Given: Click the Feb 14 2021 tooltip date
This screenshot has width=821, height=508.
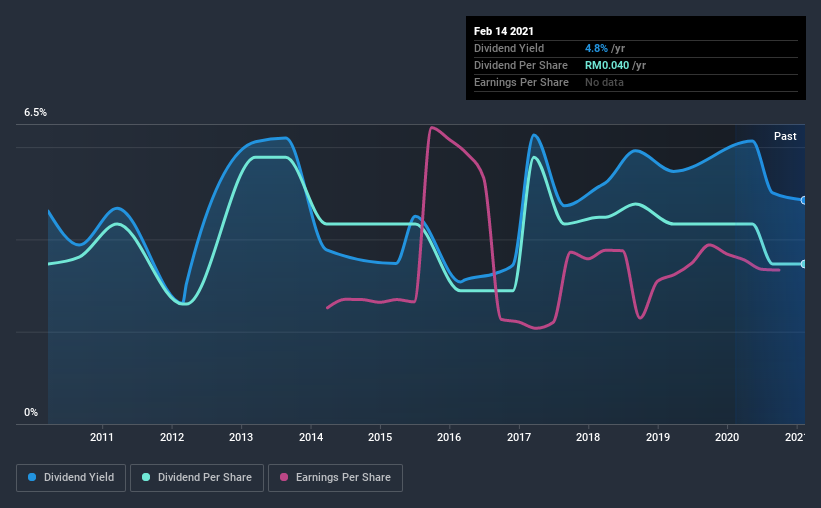Looking at the screenshot, I should (x=504, y=31).
